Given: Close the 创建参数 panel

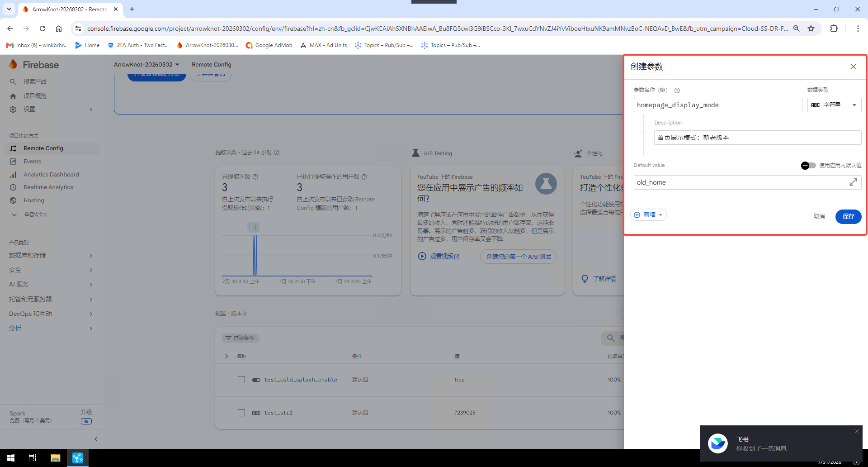Looking at the screenshot, I should (853, 67).
